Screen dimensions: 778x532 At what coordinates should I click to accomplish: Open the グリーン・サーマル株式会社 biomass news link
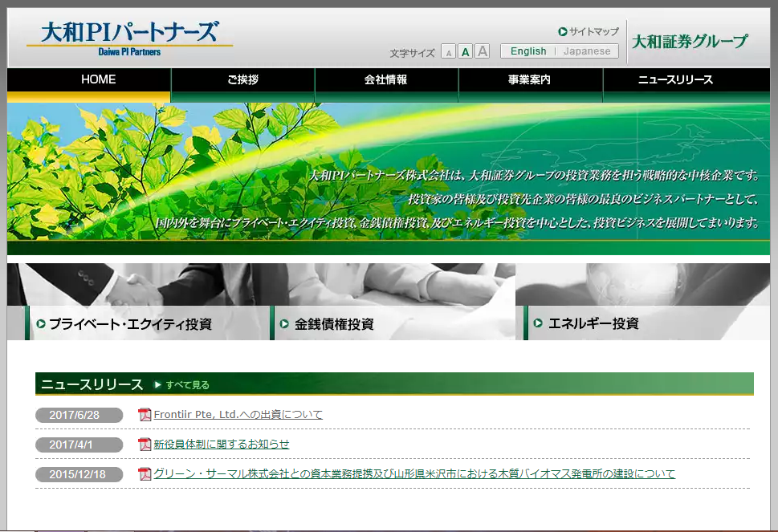[414, 474]
